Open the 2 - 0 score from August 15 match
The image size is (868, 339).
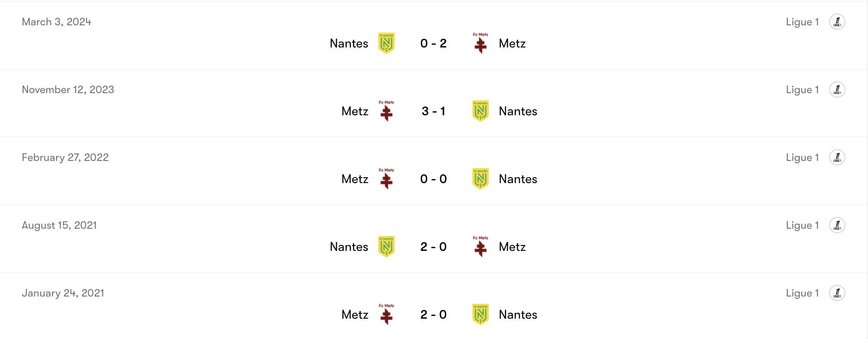[433, 246]
